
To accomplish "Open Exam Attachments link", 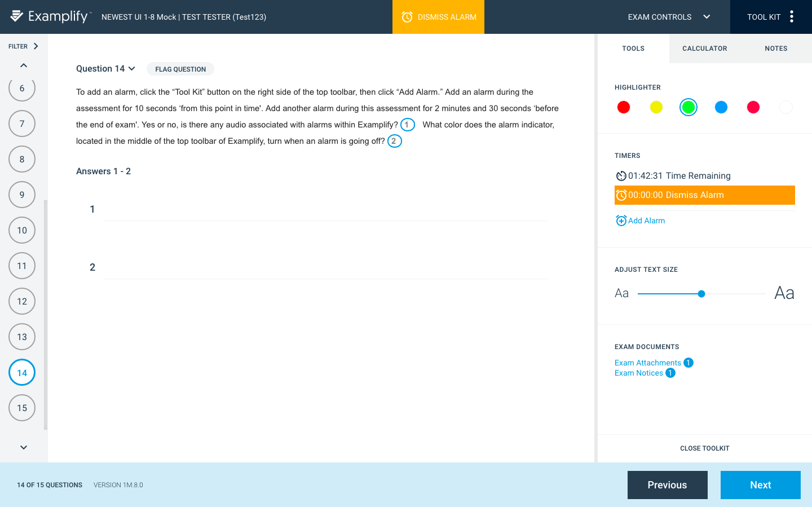I will (648, 363).
